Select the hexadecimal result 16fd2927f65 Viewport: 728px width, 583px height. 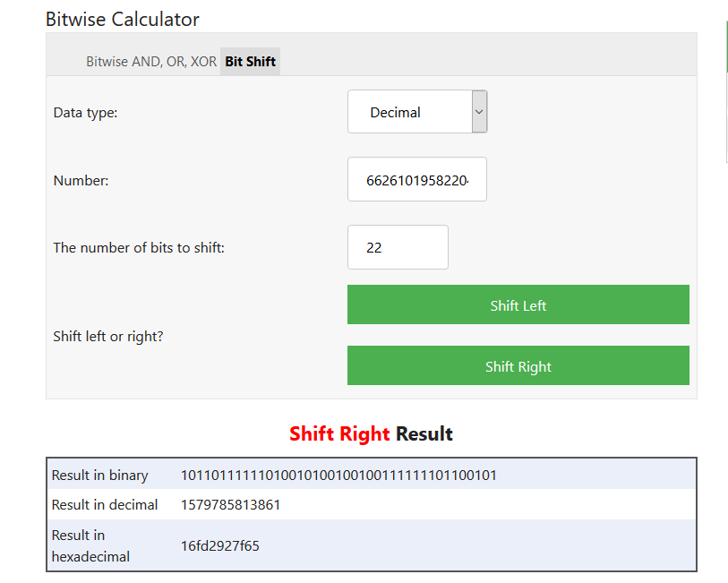pos(220,546)
